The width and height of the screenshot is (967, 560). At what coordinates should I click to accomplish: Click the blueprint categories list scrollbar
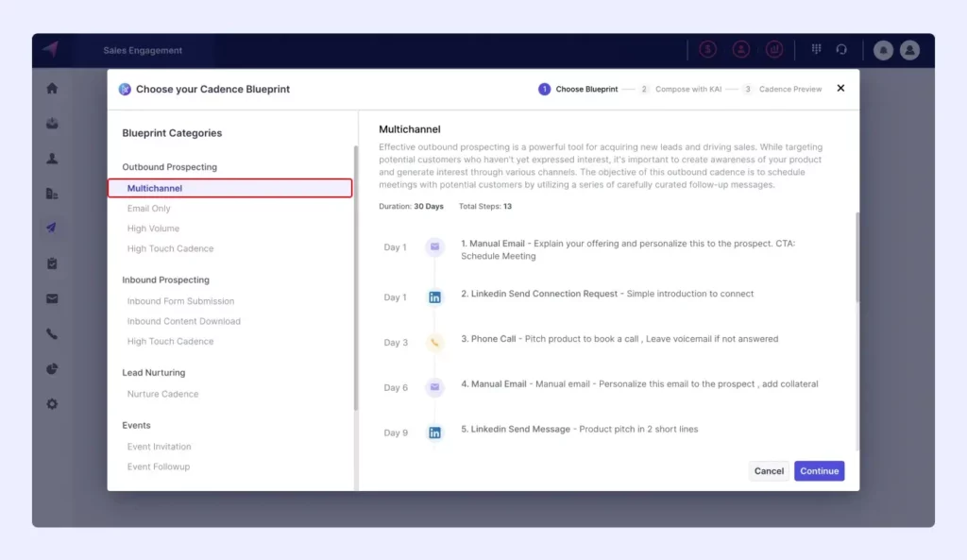[x=356, y=278]
